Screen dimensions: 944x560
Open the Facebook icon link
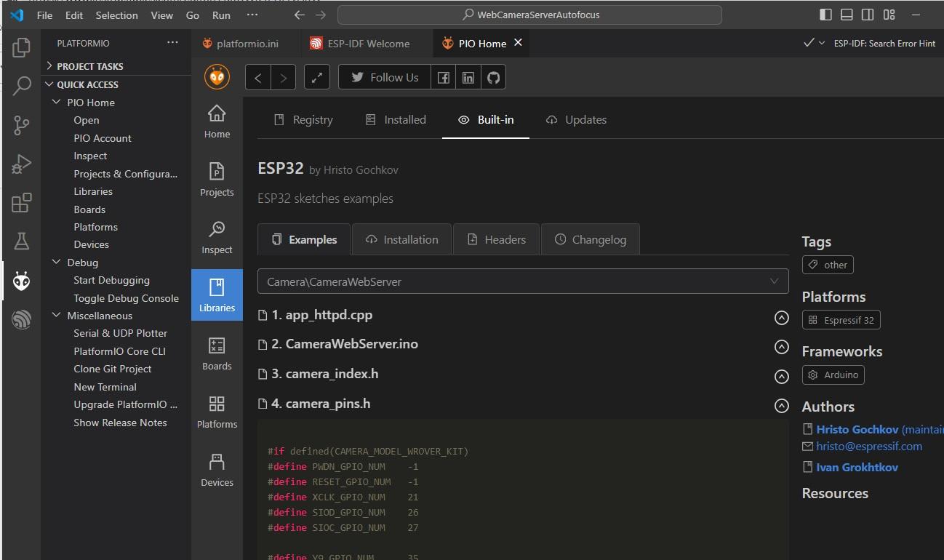[x=443, y=78]
